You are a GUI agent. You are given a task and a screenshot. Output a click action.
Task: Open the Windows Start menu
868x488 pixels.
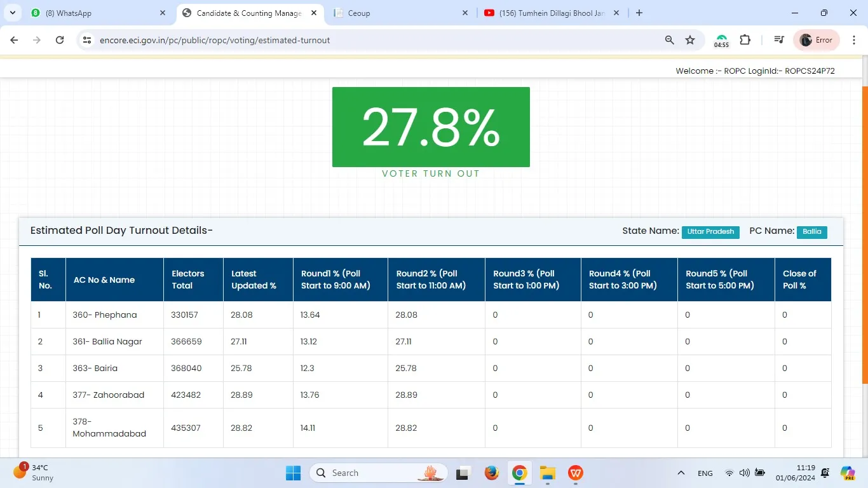(293, 473)
